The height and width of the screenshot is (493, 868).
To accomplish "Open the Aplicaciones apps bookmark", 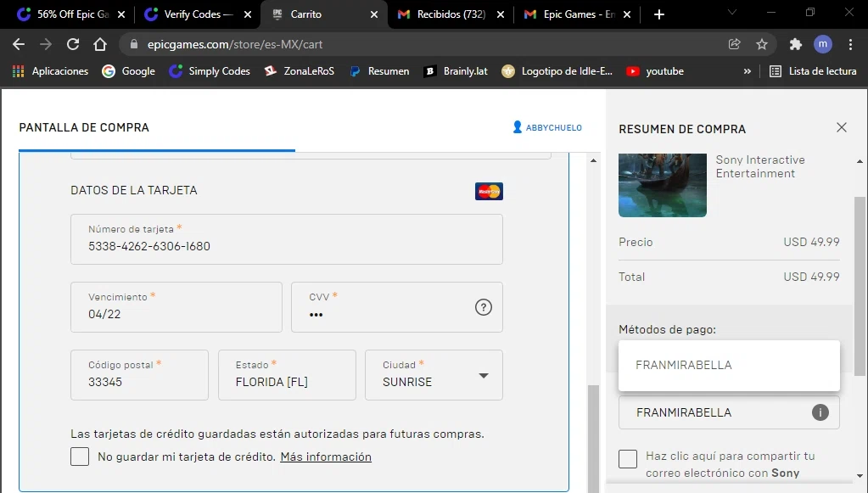I will 50,70.
